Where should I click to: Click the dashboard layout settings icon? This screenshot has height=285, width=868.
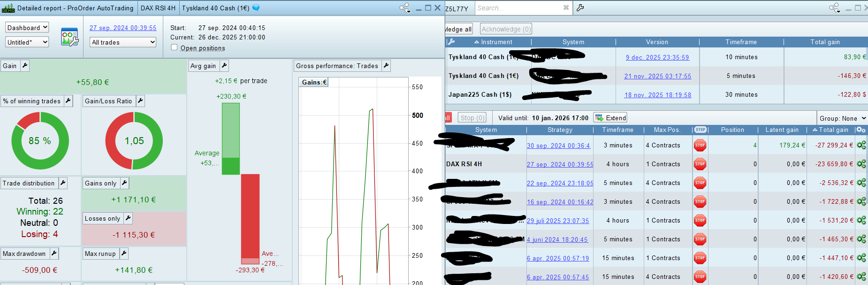click(69, 37)
